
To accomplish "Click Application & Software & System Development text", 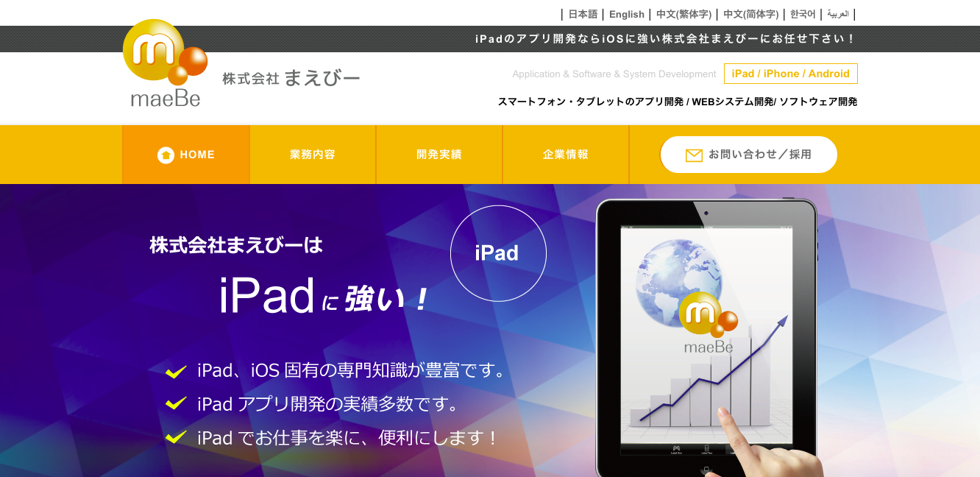I will [614, 74].
